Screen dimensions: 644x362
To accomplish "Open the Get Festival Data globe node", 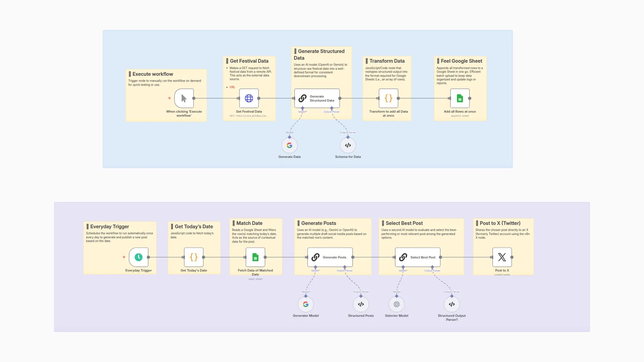I will click(249, 98).
